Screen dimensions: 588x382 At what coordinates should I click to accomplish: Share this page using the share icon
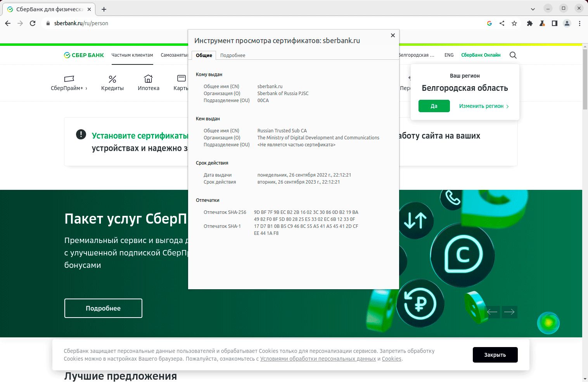(502, 23)
